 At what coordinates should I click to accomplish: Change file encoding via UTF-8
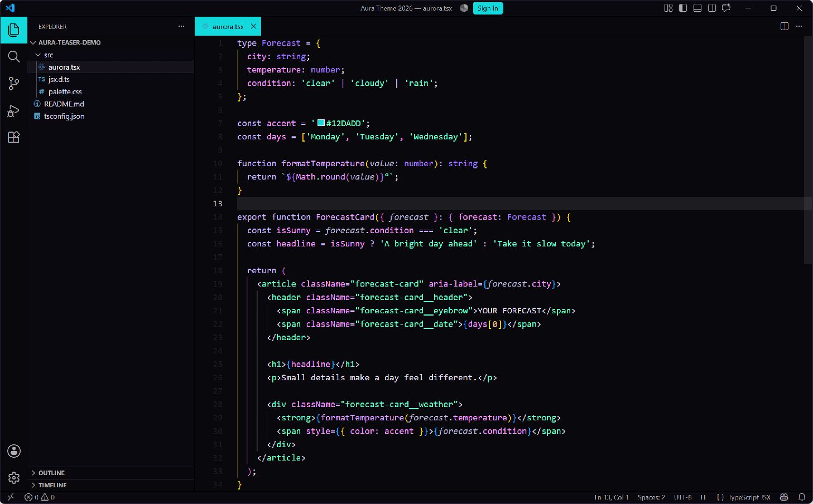pyautogui.click(x=683, y=497)
